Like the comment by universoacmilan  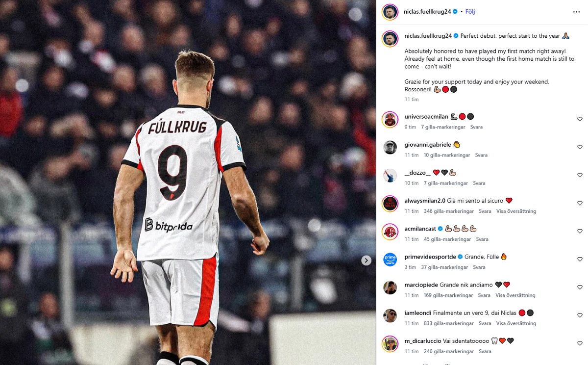pos(580,119)
